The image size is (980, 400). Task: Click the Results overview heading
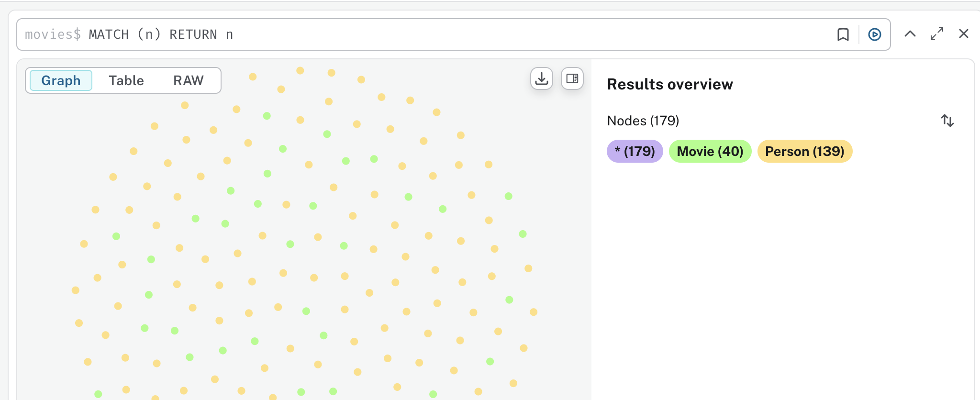pos(670,84)
